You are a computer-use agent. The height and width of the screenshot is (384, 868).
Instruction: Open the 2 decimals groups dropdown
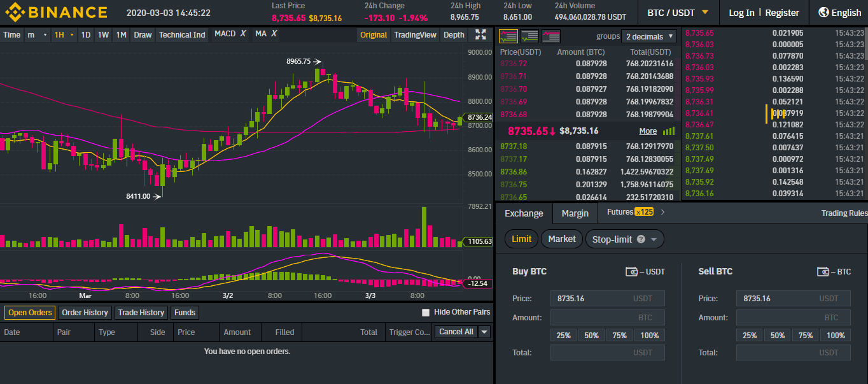click(x=650, y=36)
